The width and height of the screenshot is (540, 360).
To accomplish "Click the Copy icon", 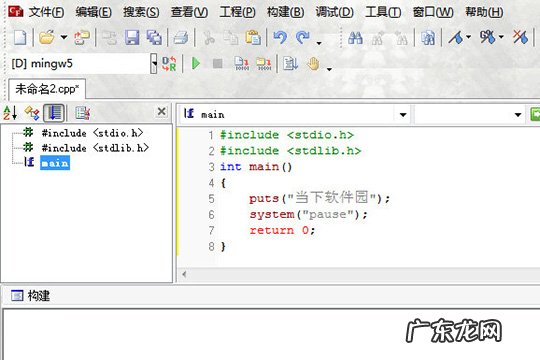I will pyautogui.click(x=231, y=37).
